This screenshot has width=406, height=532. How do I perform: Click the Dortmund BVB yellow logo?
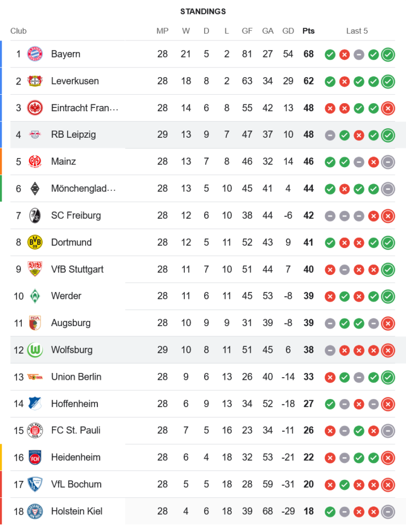pos(35,242)
